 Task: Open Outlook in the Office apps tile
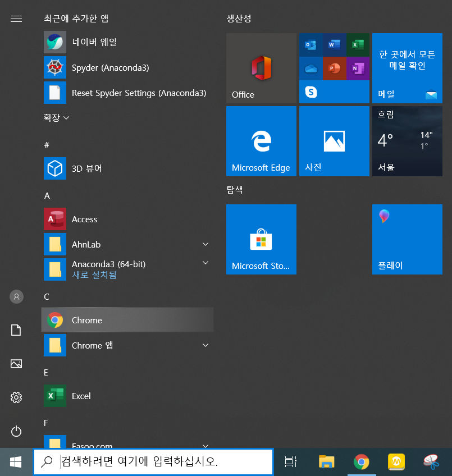[x=311, y=45]
